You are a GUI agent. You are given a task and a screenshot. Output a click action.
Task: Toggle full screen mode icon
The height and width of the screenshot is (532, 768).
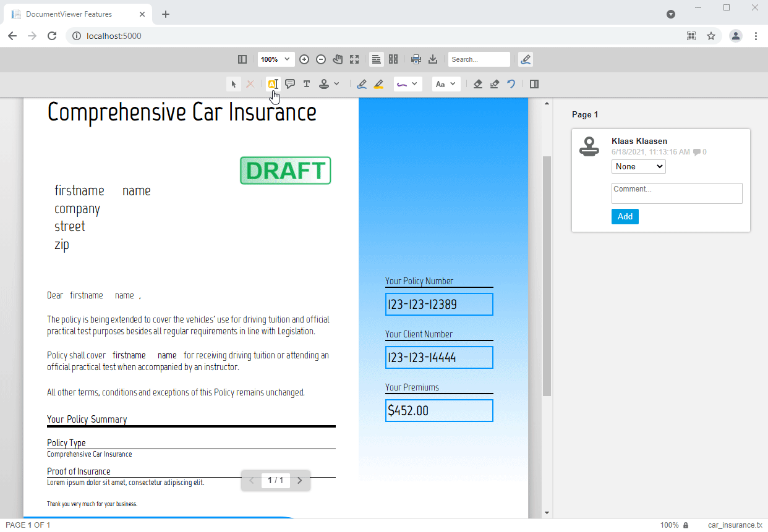[x=354, y=59]
